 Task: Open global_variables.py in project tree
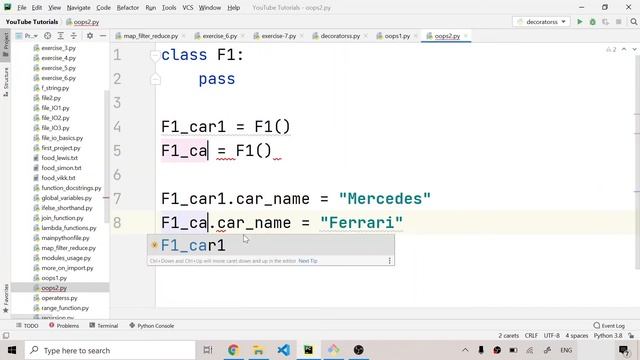tap(66, 198)
